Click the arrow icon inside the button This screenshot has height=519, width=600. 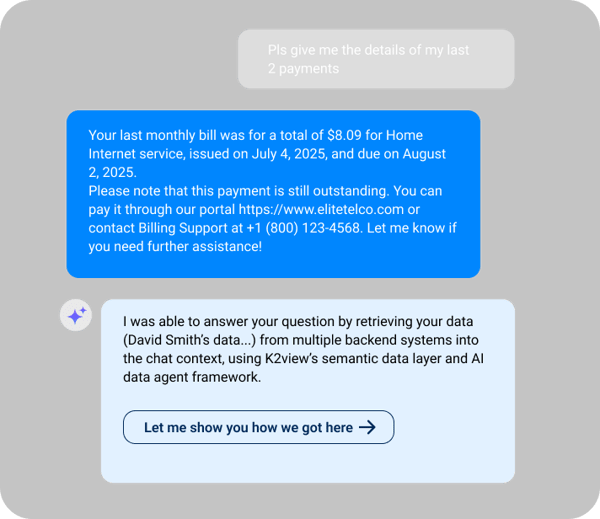pos(367,427)
